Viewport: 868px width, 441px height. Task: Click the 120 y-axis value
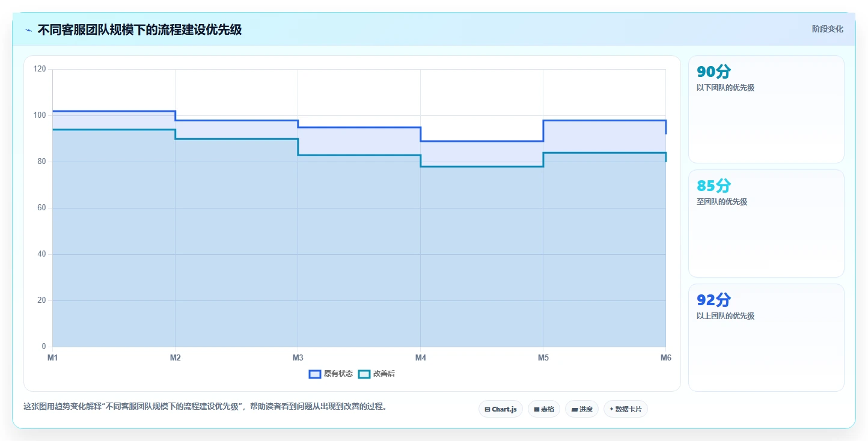40,69
